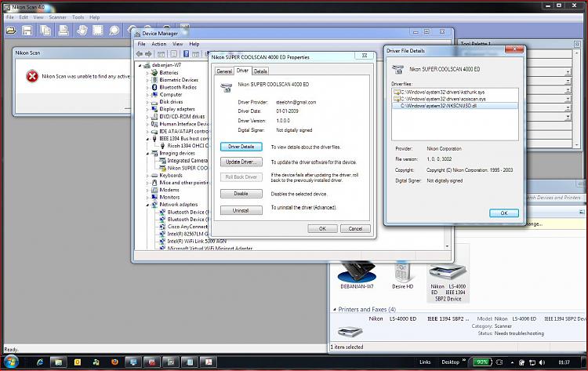Launch Internet Explorer from the taskbar
Viewport: 588px width, 371px height.
pos(40,362)
